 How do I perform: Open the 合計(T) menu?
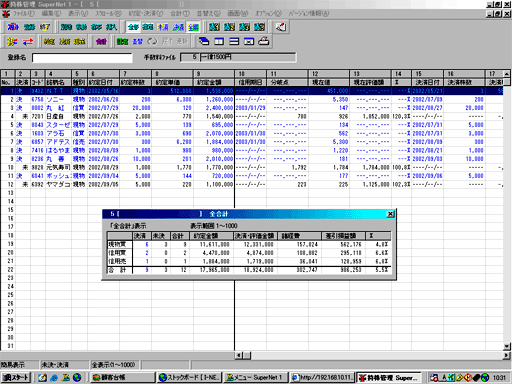point(180,14)
